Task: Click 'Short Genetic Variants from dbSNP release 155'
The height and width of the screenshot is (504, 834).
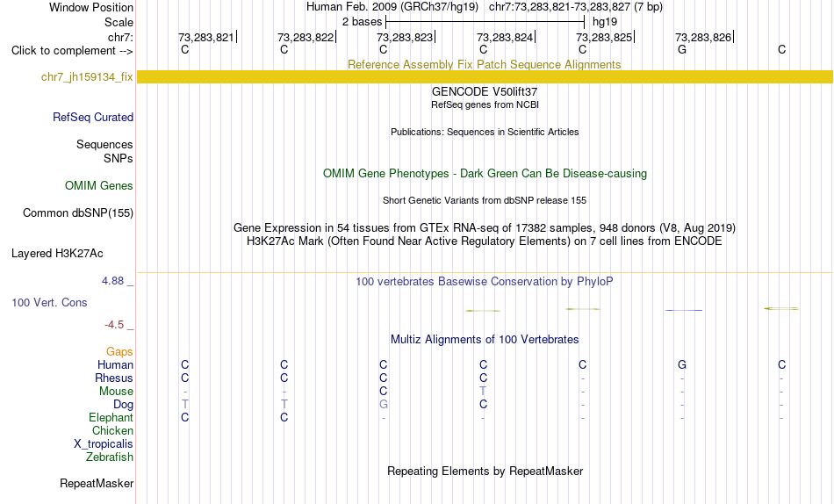Action: tap(485, 201)
